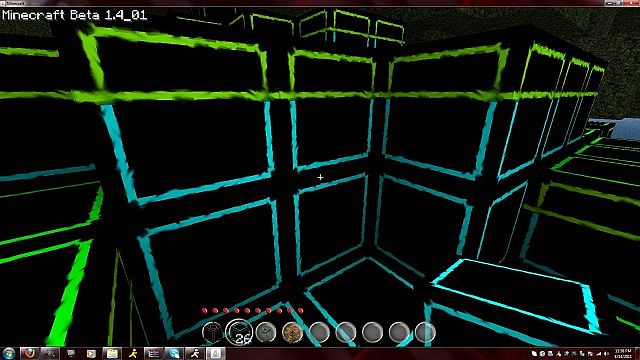Open the network signal icon in system tray
640x360 pixels.
click(599, 354)
